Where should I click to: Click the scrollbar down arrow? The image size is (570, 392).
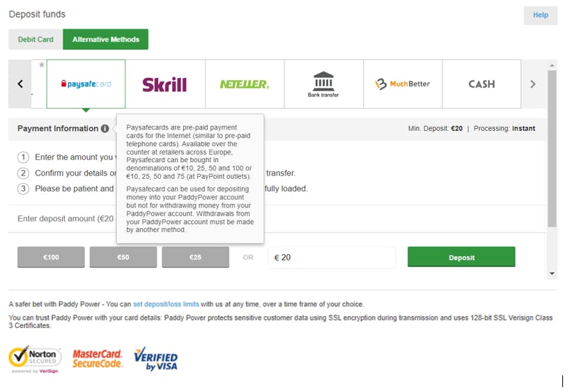coord(552,274)
